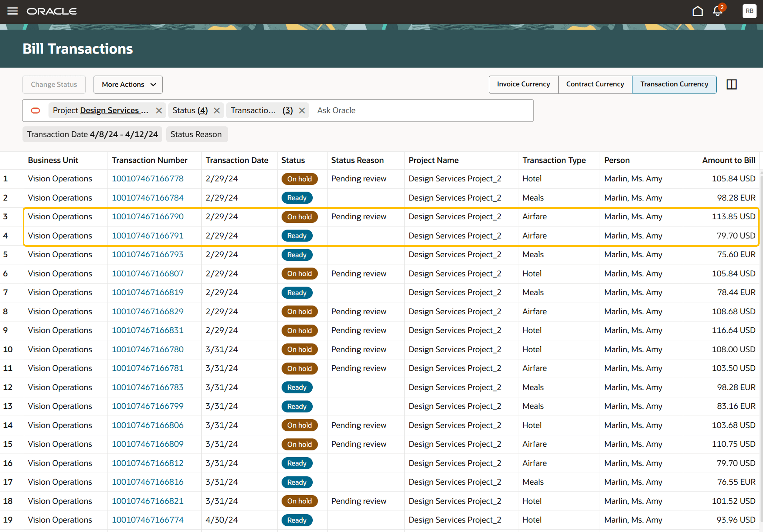763x532 pixels.
Task: Open the column layout settings icon
Action: click(732, 84)
